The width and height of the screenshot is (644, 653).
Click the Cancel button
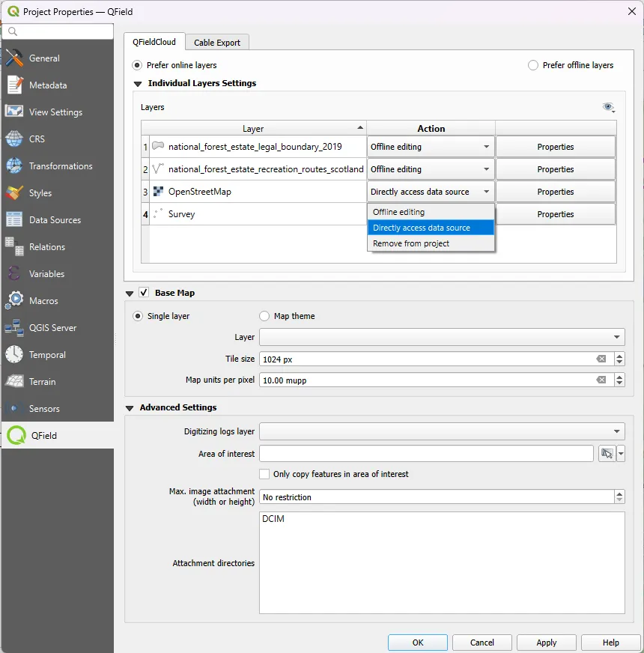[x=482, y=643]
